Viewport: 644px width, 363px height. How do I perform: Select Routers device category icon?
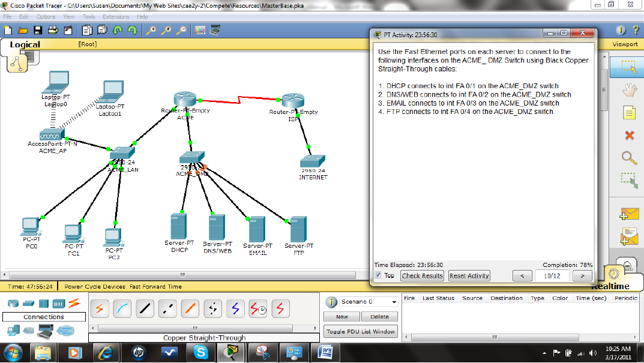[13, 304]
